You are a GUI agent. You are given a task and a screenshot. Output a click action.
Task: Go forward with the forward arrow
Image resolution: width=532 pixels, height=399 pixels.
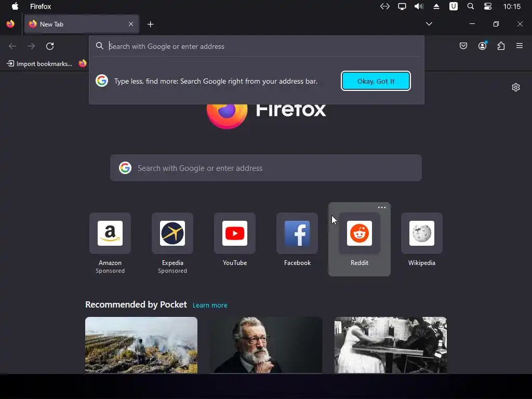[31, 46]
